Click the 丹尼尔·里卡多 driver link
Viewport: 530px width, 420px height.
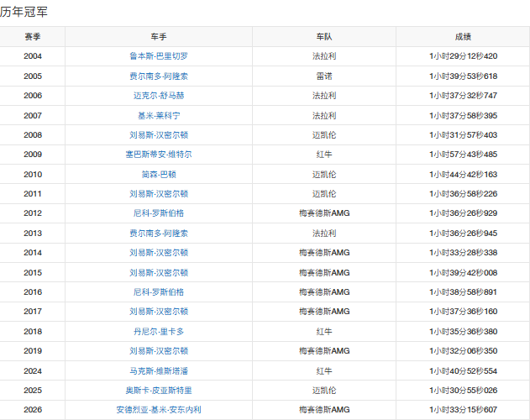pos(159,332)
